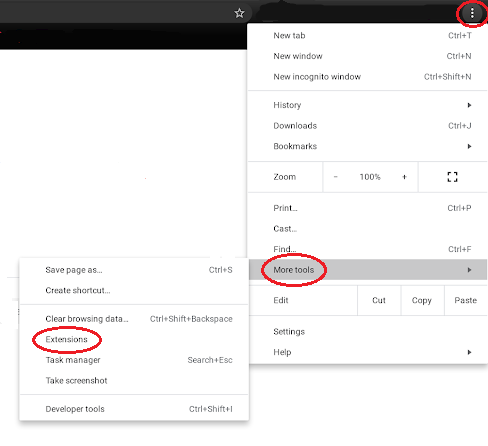Select Create shortcut... entry
Image resolution: width=488 pixels, height=446 pixels.
tap(134, 291)
